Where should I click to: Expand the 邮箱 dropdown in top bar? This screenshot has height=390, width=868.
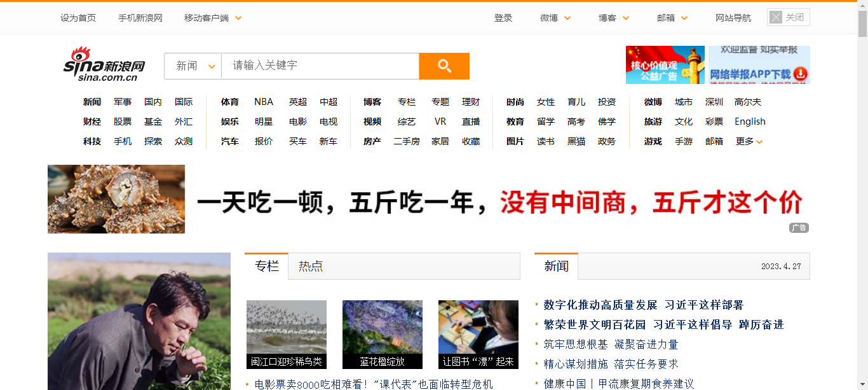pyautogui.click(x=684, y=18)
